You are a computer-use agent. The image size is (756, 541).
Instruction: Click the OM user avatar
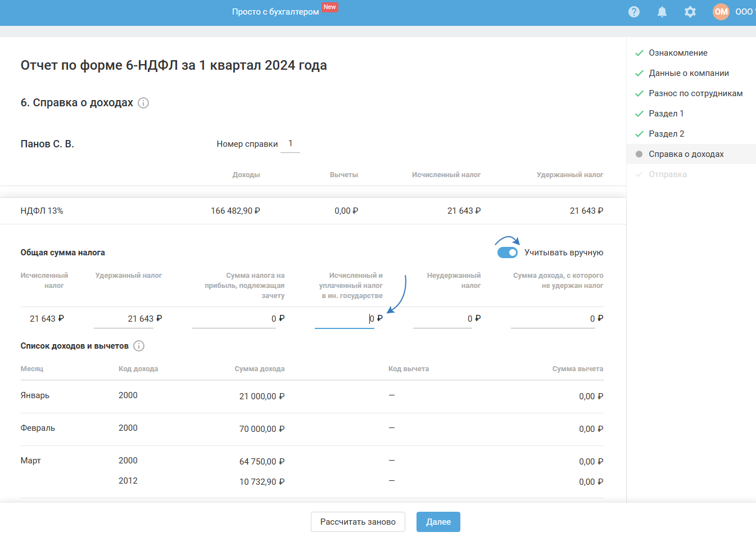pos(721,12)
